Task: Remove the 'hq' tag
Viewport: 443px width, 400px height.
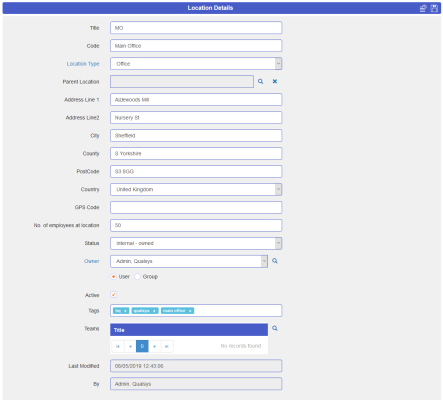Action: (x=125, y=311)
